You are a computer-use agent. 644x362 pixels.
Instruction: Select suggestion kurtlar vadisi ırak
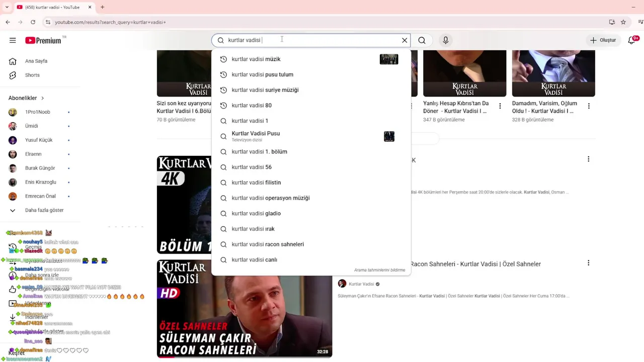311,229
